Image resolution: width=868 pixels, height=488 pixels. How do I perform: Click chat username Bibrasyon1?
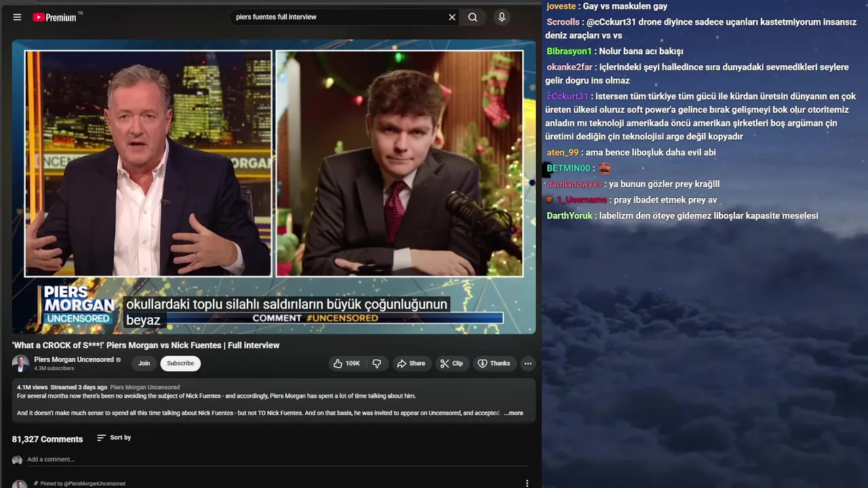569,52
